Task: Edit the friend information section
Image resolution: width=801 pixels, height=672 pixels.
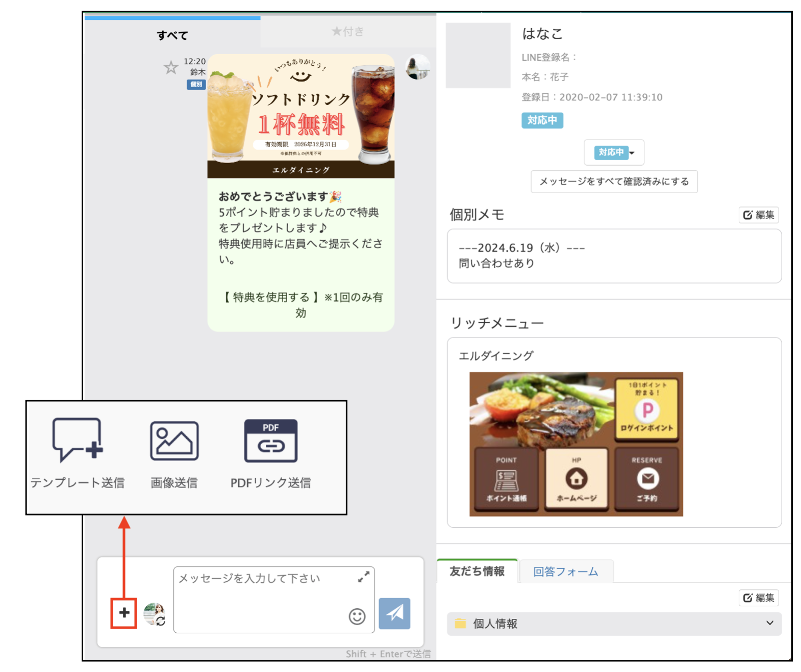Action: tap(759, 598)
